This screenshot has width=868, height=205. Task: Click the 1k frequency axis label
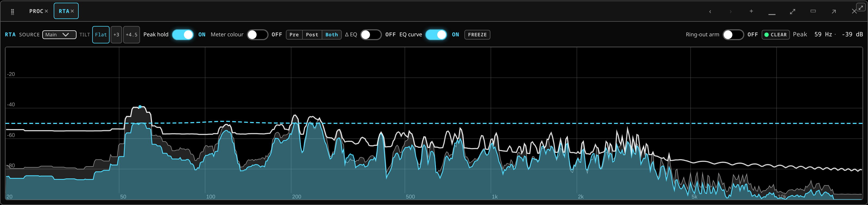coord(495,197)
